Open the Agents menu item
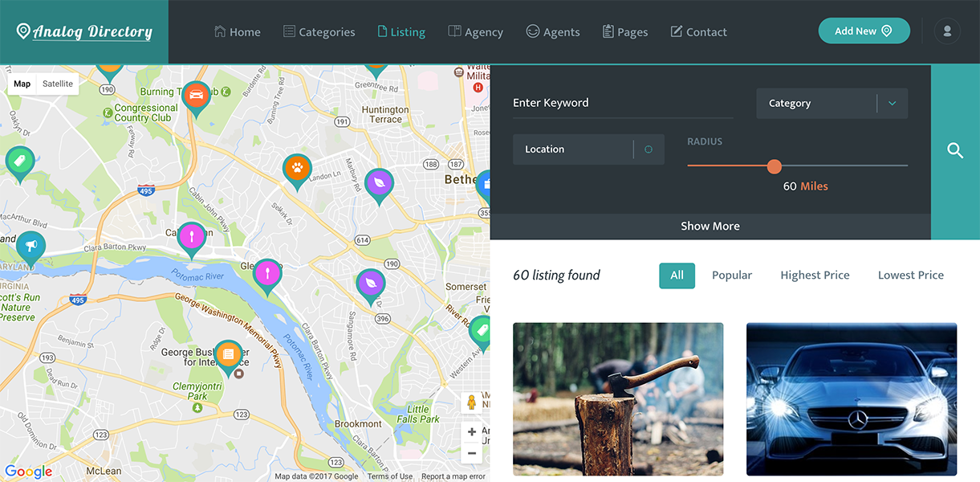The height and width of the screenshot is (482, 980). [x=552, y=32]
